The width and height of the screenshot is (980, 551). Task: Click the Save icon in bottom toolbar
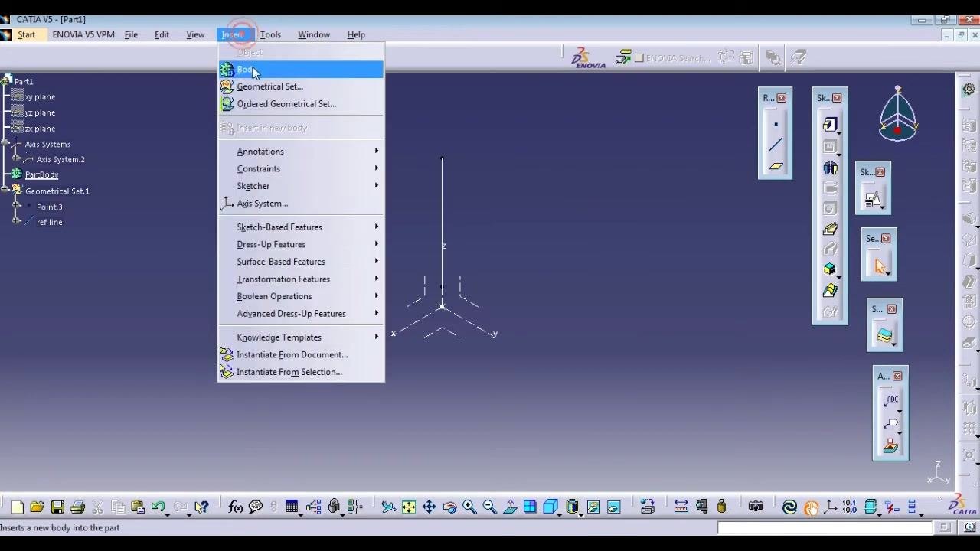tap(57, 507)
